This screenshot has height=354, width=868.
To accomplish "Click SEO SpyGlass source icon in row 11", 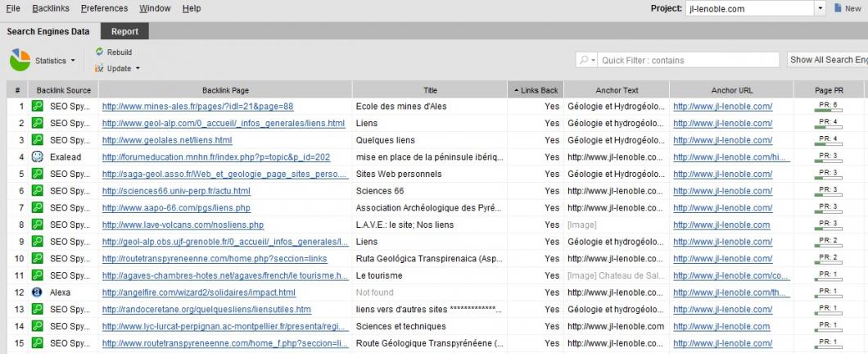I will click(37, 275).
